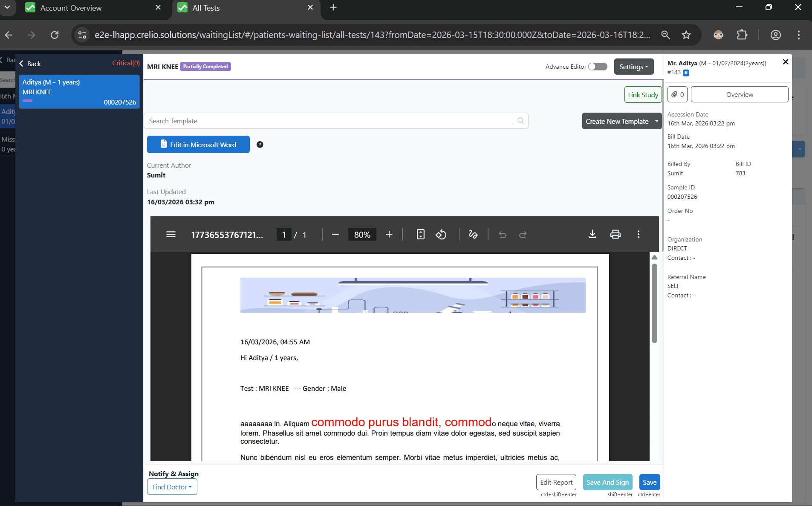Open new browser tab

point(333,8)
